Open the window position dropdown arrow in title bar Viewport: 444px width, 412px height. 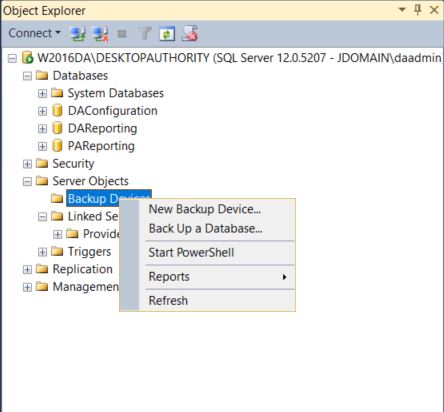(x=402, y=10)
